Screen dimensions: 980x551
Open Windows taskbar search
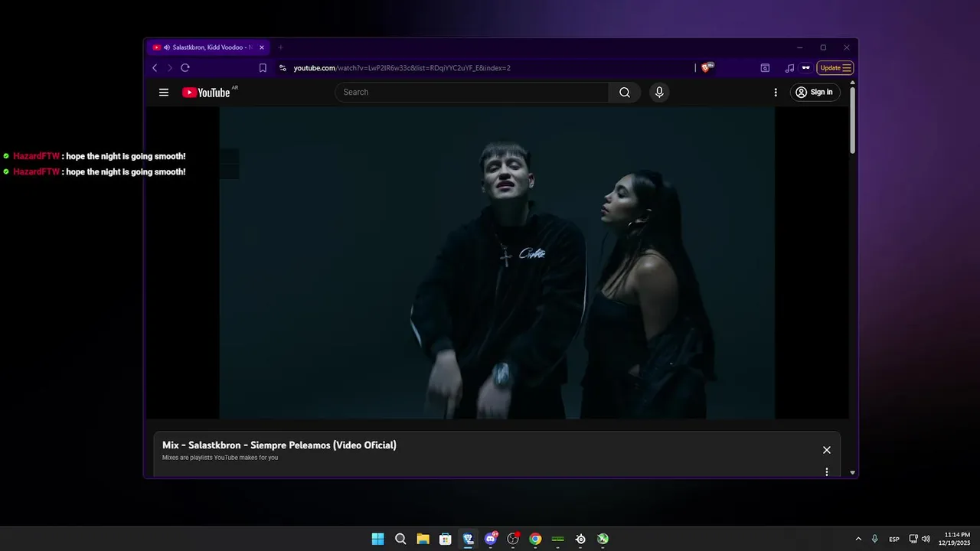click(400, 539)
